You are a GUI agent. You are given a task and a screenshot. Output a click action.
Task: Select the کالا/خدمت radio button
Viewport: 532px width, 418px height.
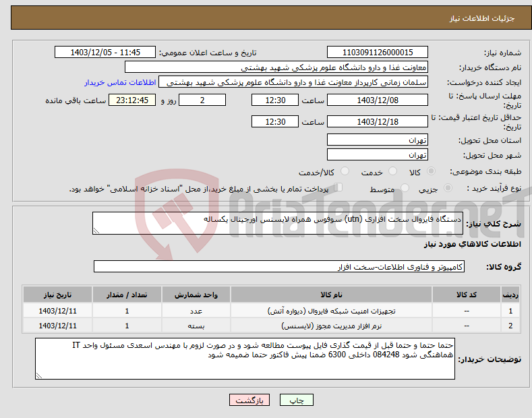345,171
